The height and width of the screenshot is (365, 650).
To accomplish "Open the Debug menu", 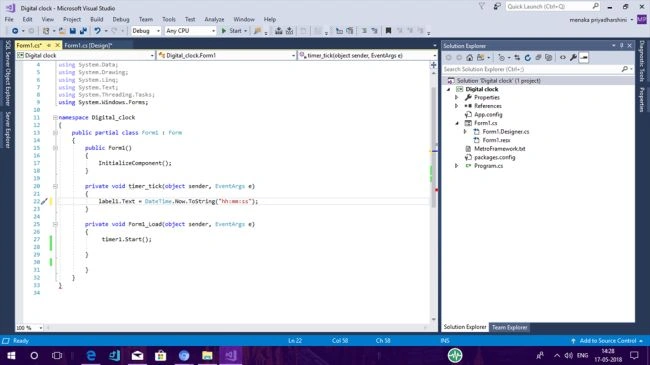I will 121,19.
